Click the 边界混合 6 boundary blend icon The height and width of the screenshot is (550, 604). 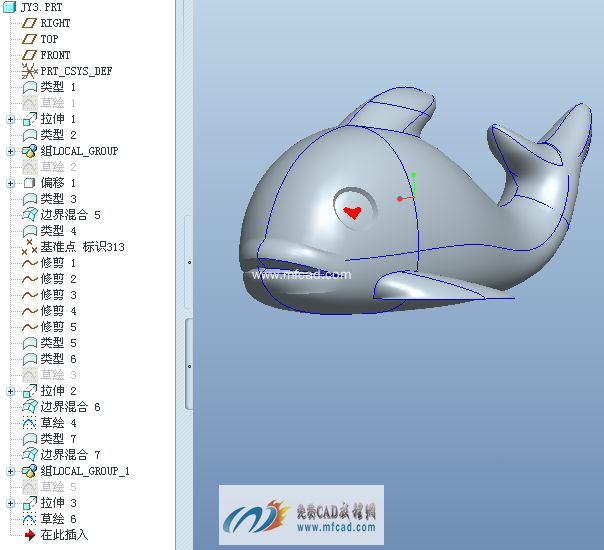(29, 407)
